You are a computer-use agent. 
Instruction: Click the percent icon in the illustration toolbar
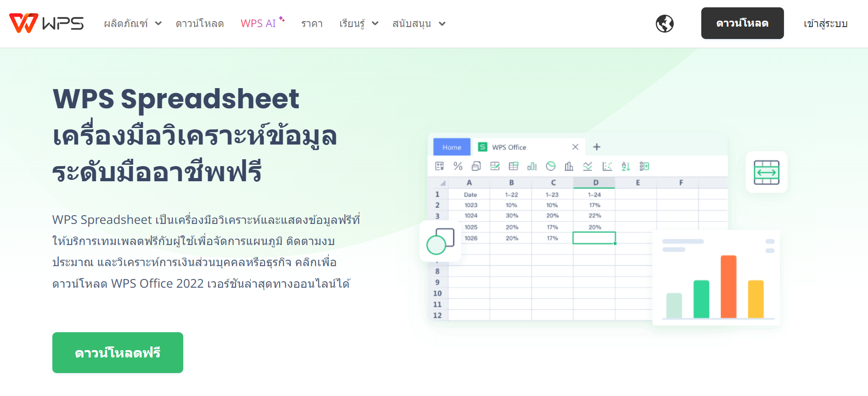point(458,166)
